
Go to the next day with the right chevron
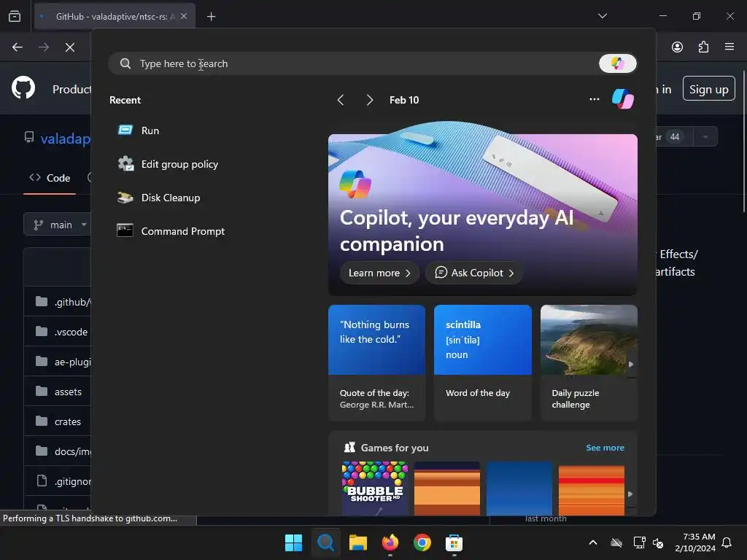coord(369,100)
